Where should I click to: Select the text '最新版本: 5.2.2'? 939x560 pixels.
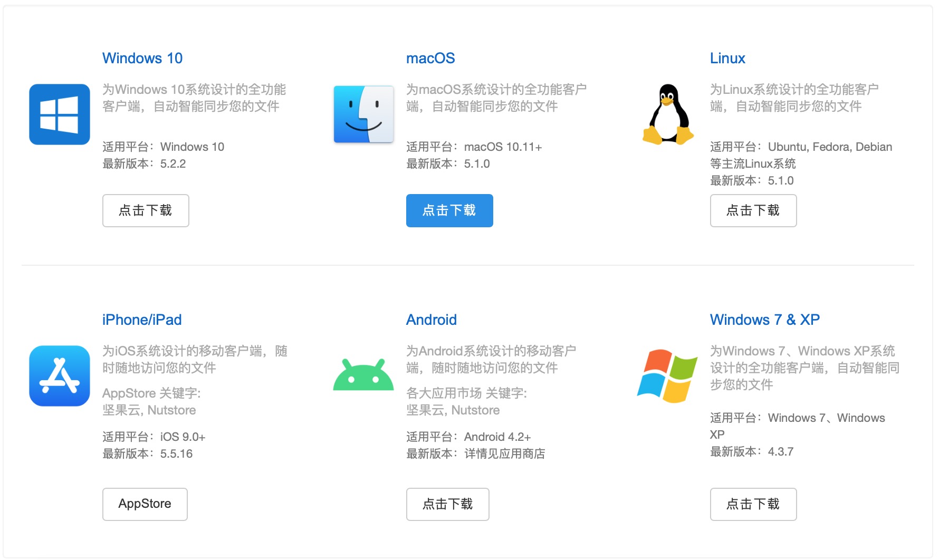point(144,164)
